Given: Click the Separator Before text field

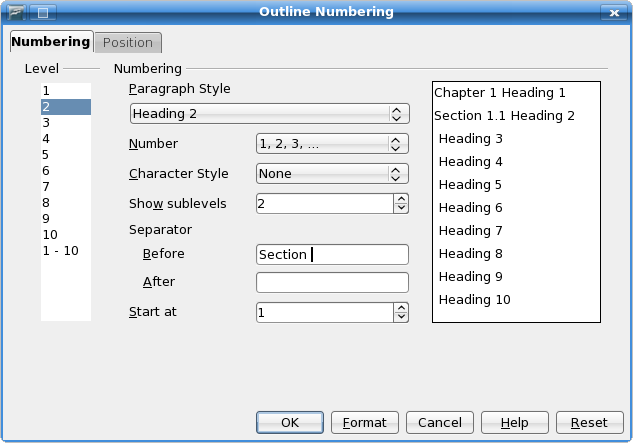Looking at the screenshot, I should click(331, 255).
